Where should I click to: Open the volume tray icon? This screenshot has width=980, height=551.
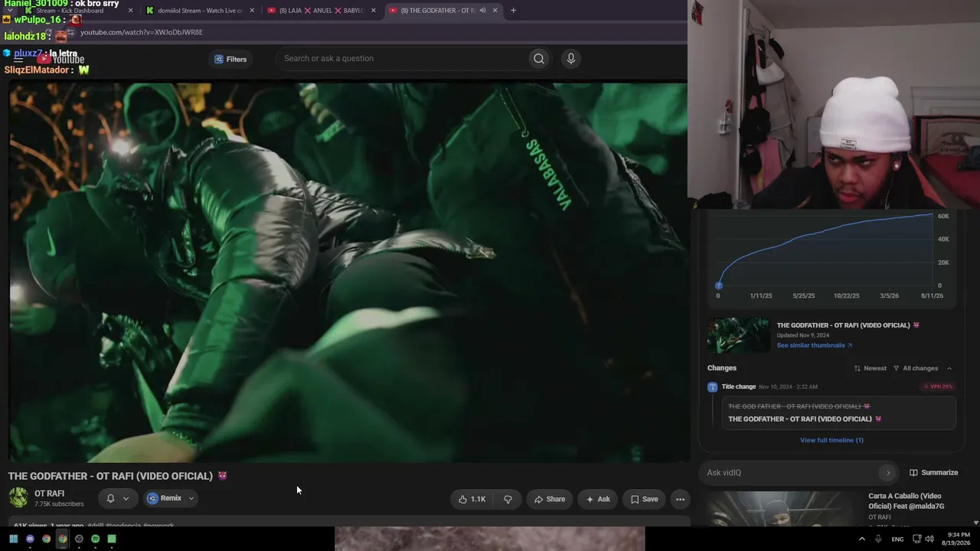(x=929, y=539)
